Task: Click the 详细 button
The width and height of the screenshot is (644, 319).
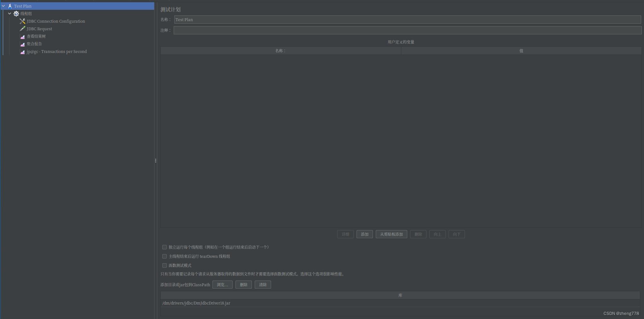Action: click(345, 234)
